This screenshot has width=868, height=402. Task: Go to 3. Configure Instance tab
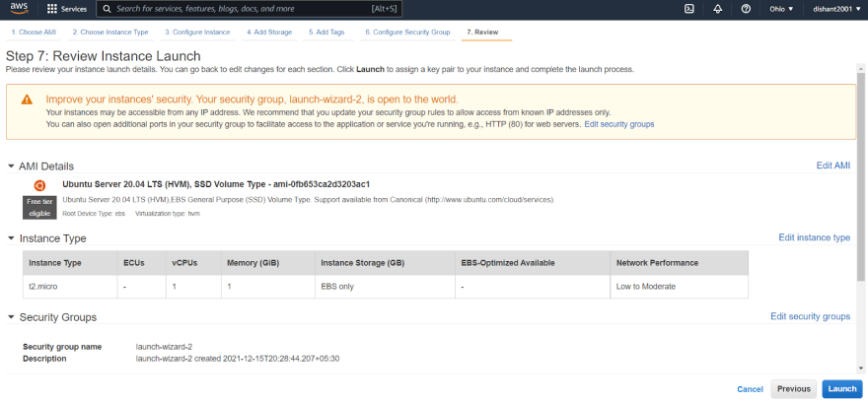pyautogui.click(x=197, y=33)
